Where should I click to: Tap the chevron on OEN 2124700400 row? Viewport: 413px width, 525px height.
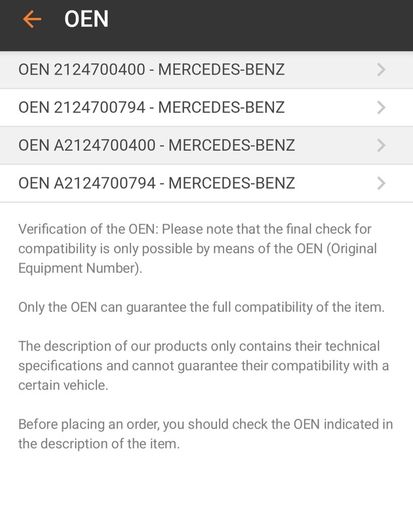(x=381, y=70)
